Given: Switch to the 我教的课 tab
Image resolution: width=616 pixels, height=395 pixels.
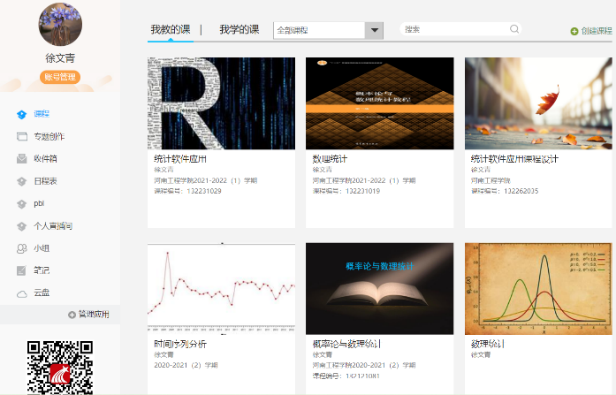Looking at the screenshot, I should click(x=170, y=29).
